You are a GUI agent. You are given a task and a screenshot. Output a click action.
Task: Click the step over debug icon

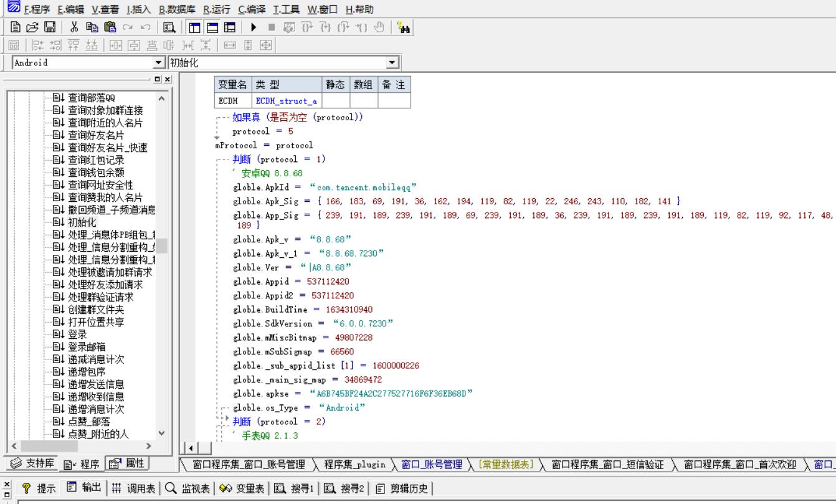(x=308, y=27)
